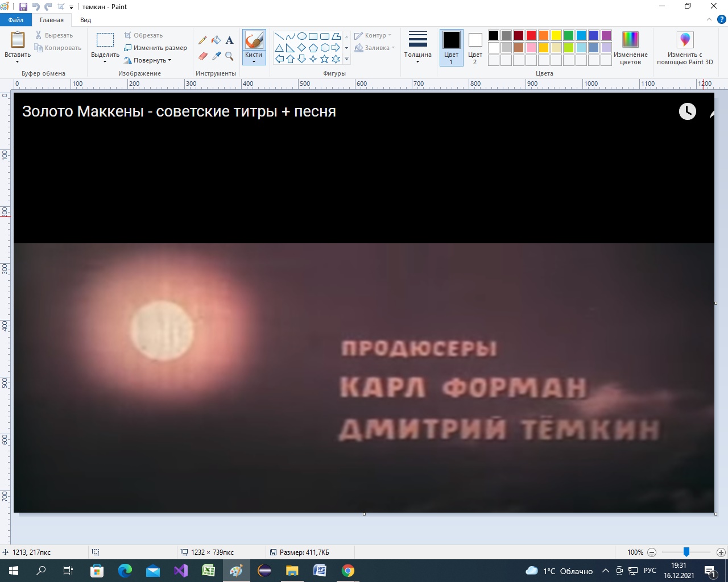Open the Выделить options dropdown arrow
This screenshot has height=582, width=728.
coord(105,61)
